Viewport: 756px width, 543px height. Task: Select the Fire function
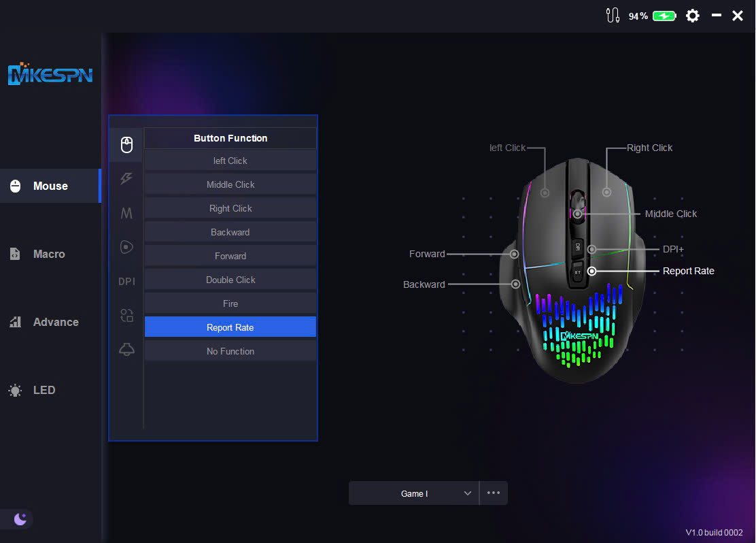(x=230, y=303)
